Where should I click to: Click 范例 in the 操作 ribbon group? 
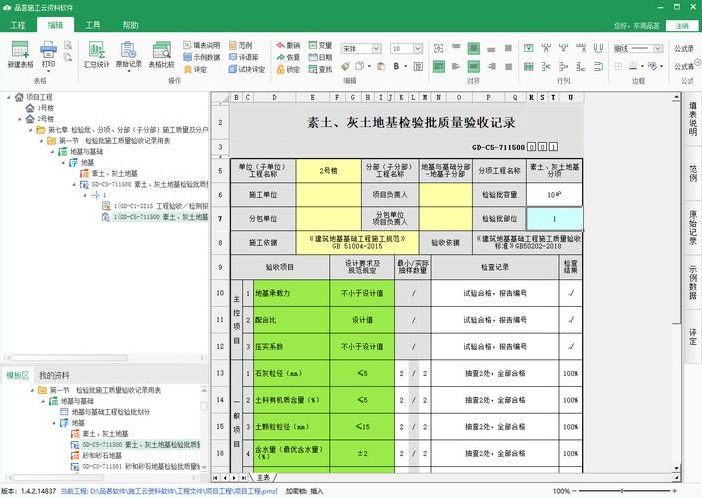point(241,45)
